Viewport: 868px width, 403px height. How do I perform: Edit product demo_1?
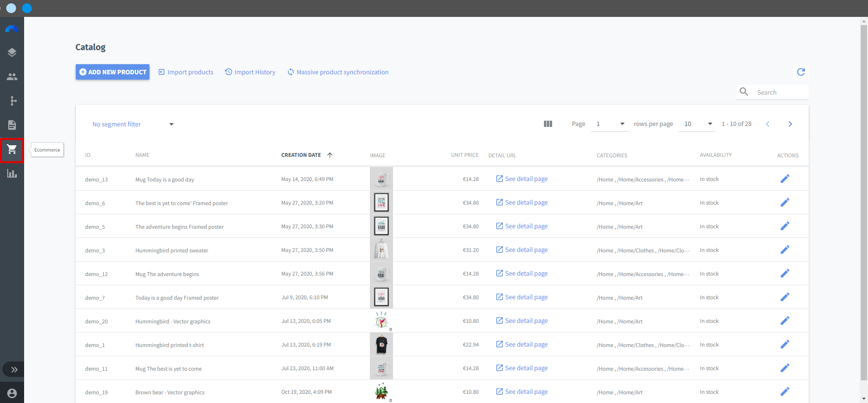785,344
